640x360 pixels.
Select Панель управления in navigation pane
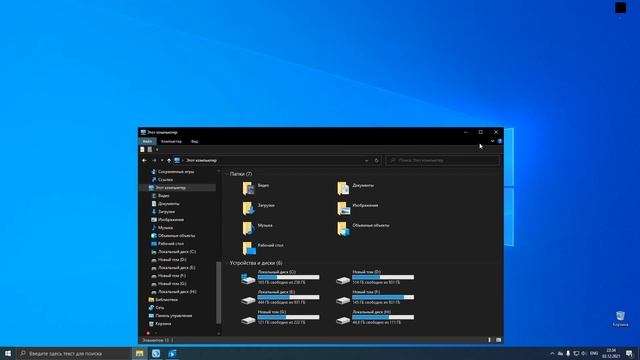click(x=170, y=316)
